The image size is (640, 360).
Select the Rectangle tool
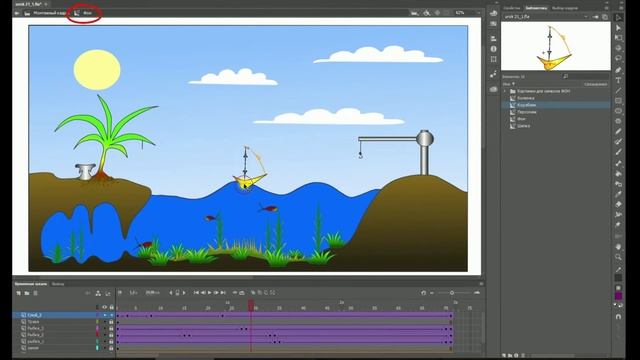pos(618,100)
